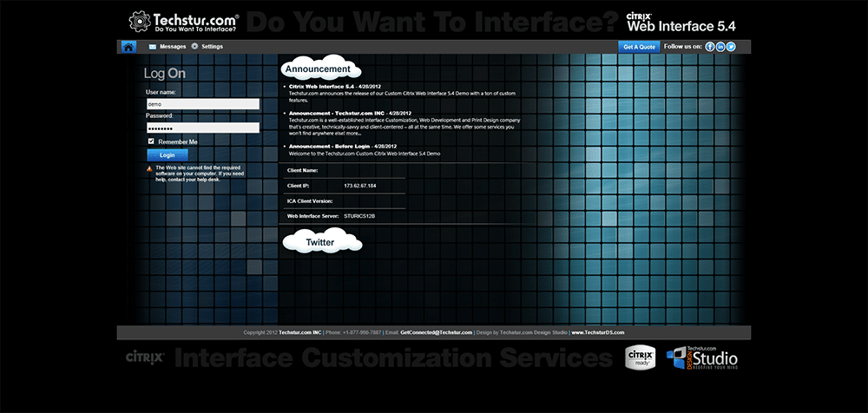The height and width of the screenshot is (413, 868).
Task: Click the Client IP value 173.62.67.184
Action: (x=360, y=186)
